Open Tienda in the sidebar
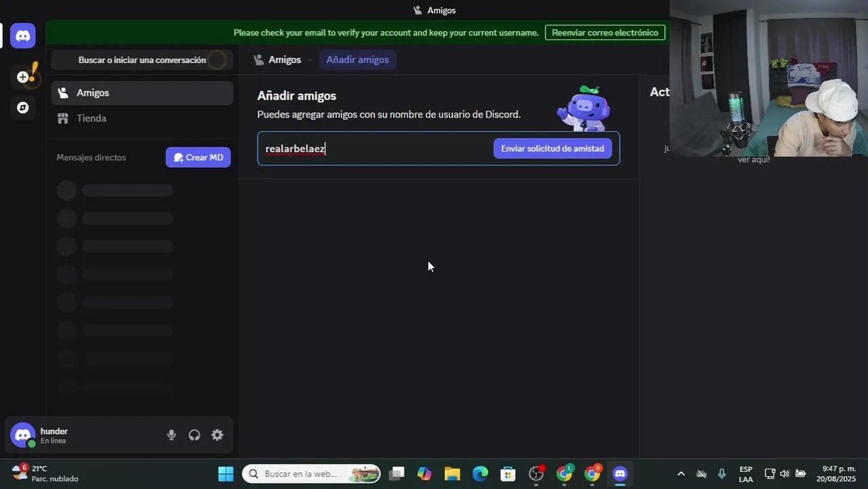This screenshot has width=868, height=489. tap(142, 118)
